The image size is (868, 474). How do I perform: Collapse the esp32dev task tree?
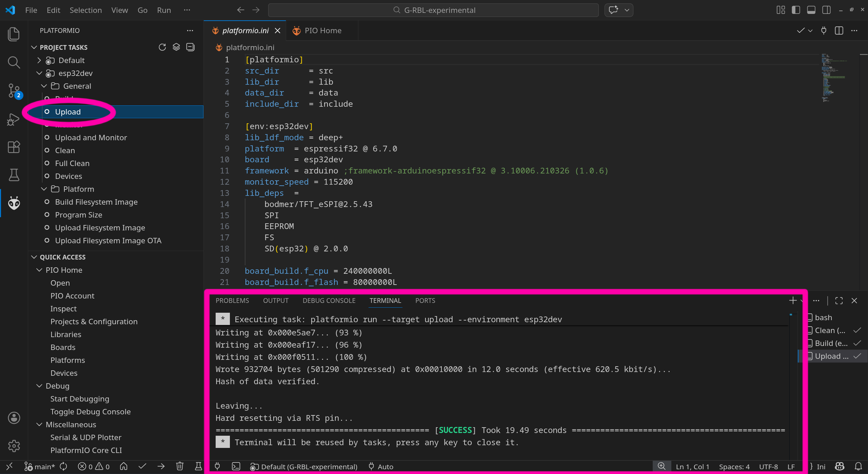(x=39, y=73)
